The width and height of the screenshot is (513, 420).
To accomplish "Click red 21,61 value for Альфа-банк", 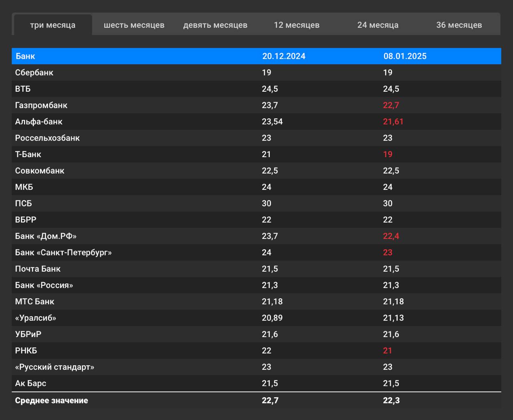I will pos(393,122).
